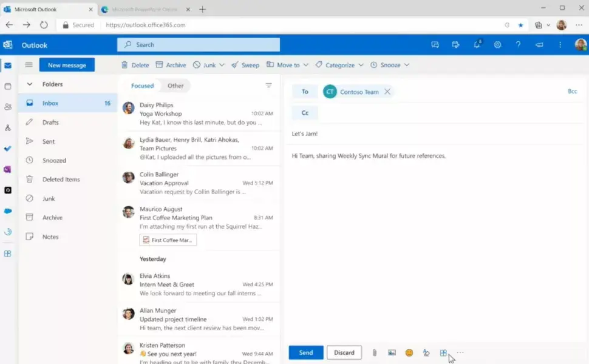This screenshot has height=364, width=589.
Task: Click the Let's Jam! subject field
Action: point(436,133)
